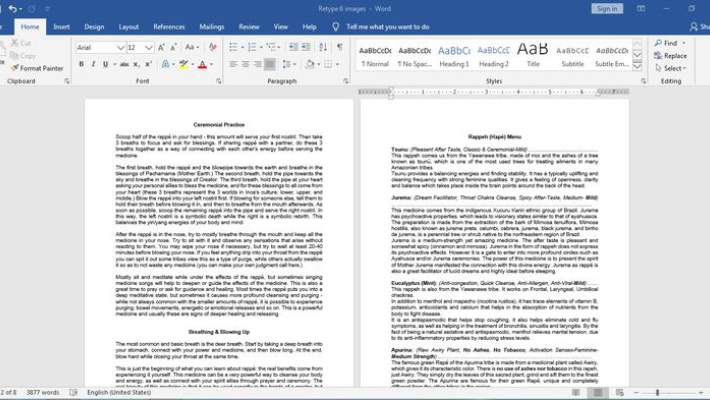Click the Grow Font size icon
The height and width of the screenshot is (400, 710).
click(x=163, y=47)
